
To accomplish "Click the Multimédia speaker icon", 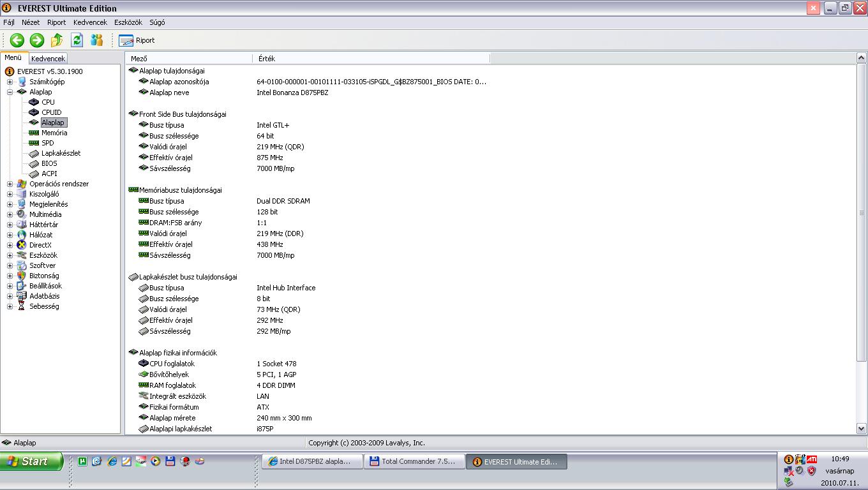I will click(x=22, y=214).
